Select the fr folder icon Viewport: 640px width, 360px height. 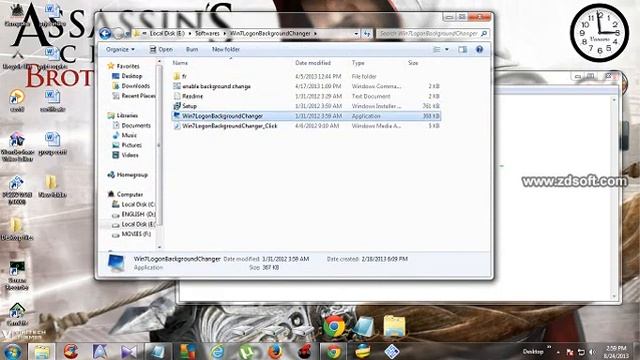pyautogui.click(x=177, y=76)
